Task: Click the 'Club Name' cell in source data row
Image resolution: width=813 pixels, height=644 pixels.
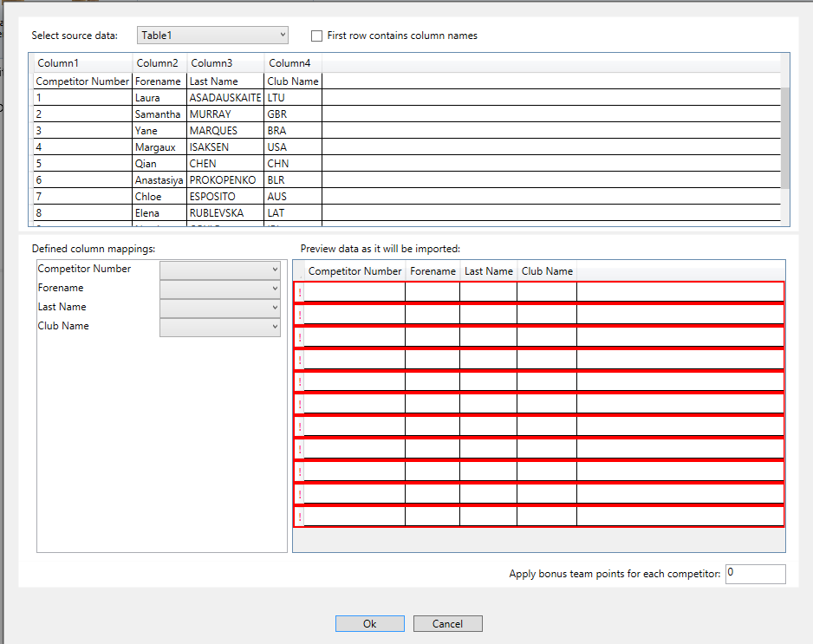Action: [x=294, y=81]
